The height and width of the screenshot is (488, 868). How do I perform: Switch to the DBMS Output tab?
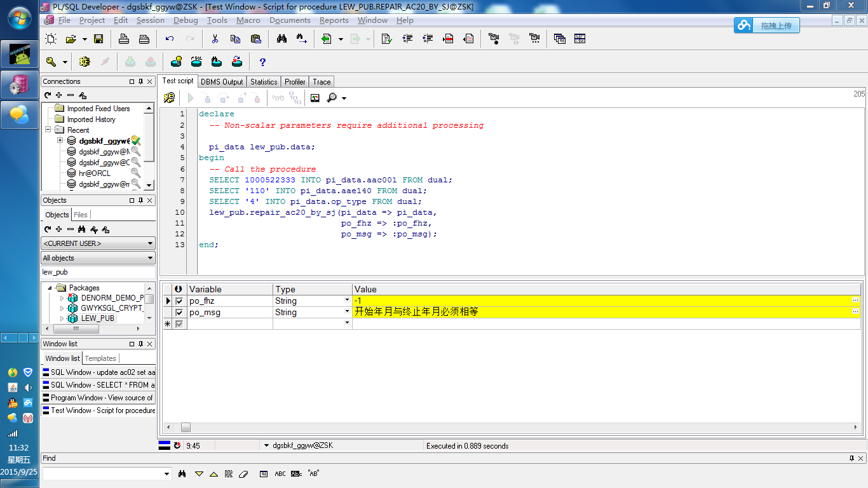click(222, 82)
